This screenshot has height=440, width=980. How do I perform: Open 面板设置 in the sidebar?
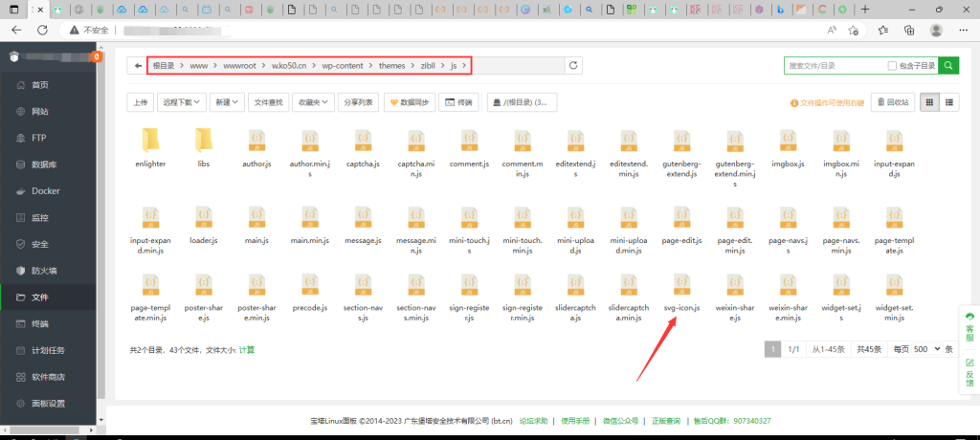point(48,403)
